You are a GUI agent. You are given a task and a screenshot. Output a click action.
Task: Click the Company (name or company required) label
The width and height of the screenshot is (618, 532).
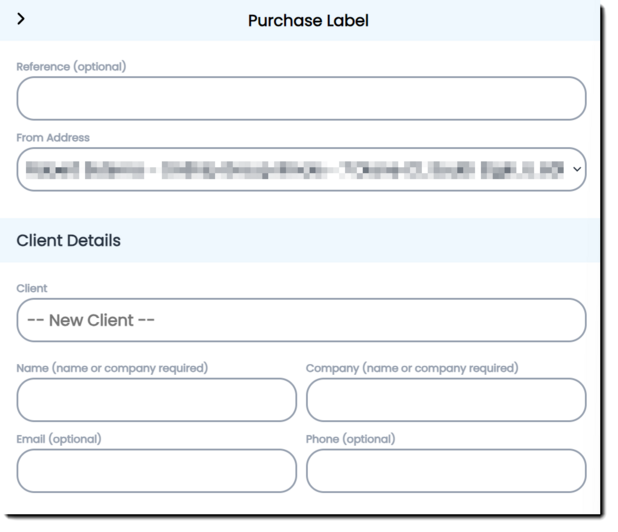(412, 368)
